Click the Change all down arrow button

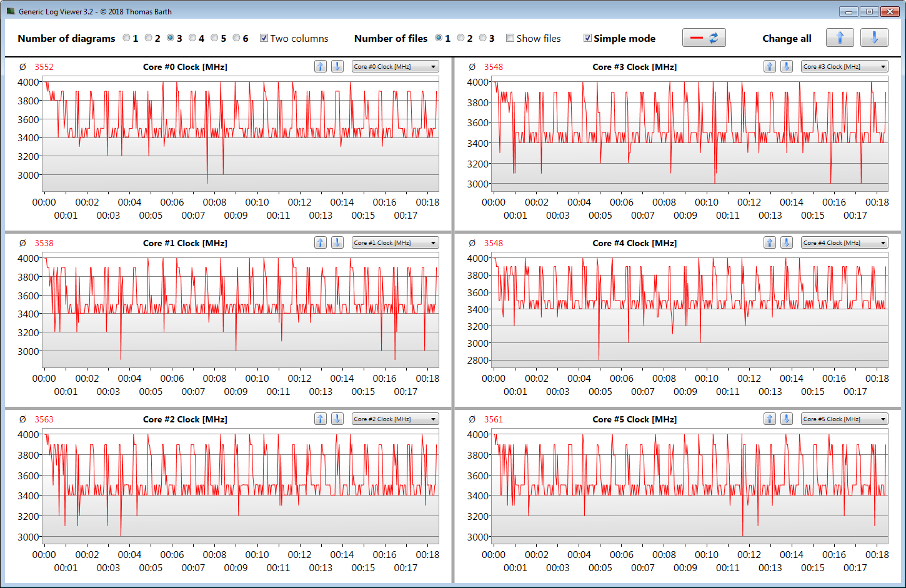click(x=874, y=37)
